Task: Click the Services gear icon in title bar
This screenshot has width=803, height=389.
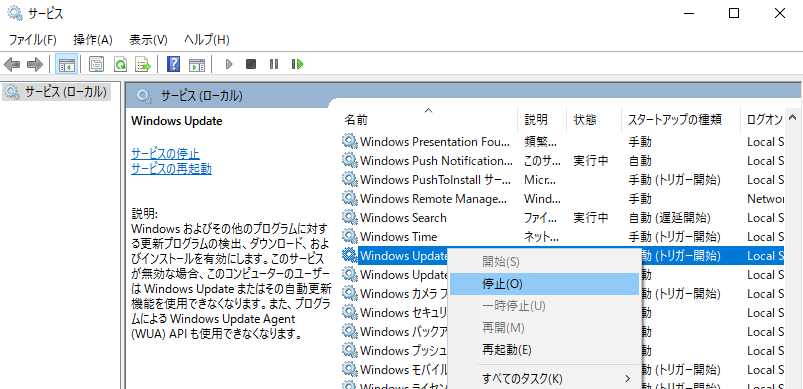Action: [15, 13]
